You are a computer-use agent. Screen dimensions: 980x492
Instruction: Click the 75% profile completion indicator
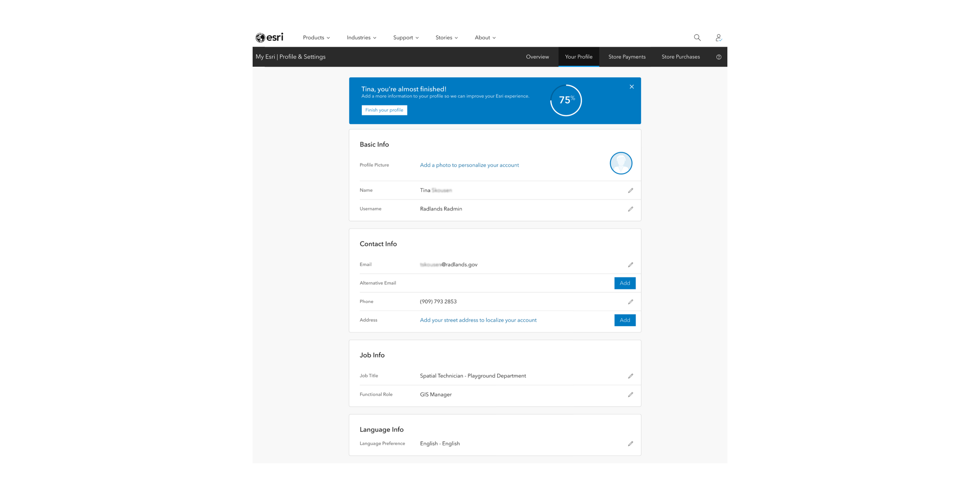click(566, 100)
